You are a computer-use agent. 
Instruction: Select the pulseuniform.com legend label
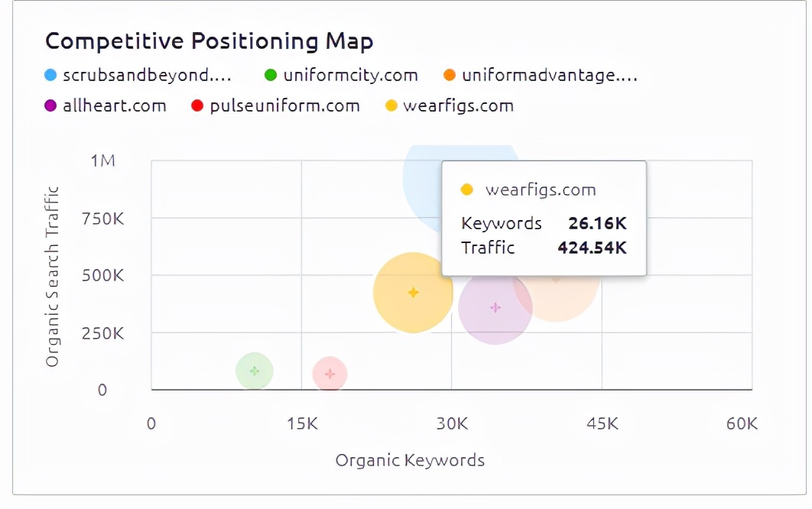tap(284, 105)
